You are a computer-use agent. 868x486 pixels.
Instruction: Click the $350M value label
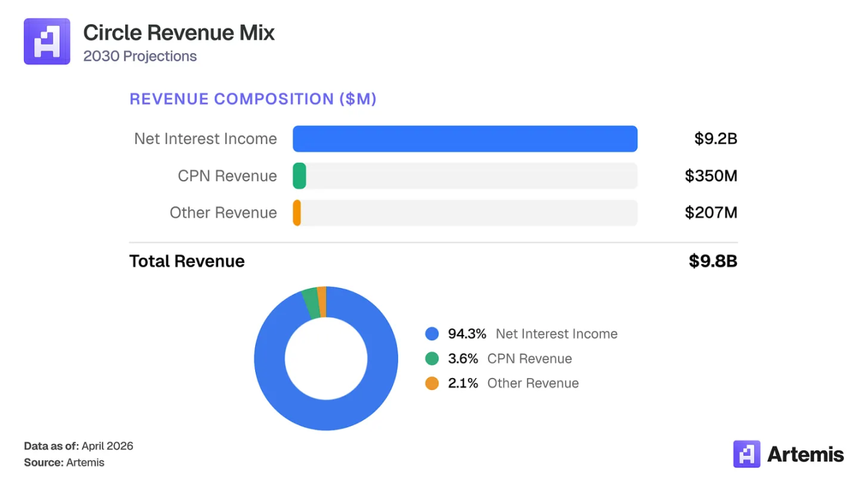pos(711,176)
